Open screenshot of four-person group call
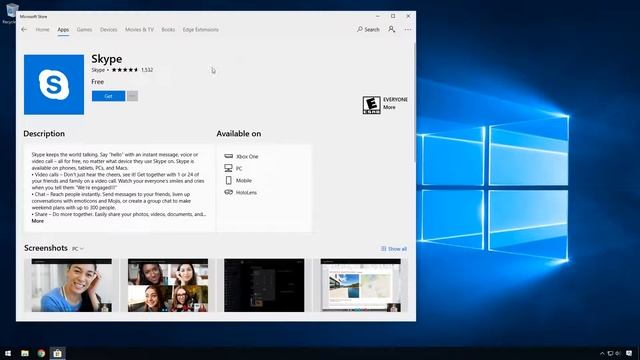This screenshot has height=360, width=640. (x=168, y=285)
